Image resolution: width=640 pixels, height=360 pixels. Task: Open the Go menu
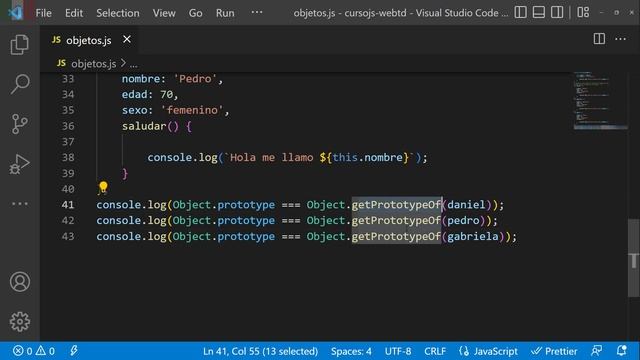196,13
